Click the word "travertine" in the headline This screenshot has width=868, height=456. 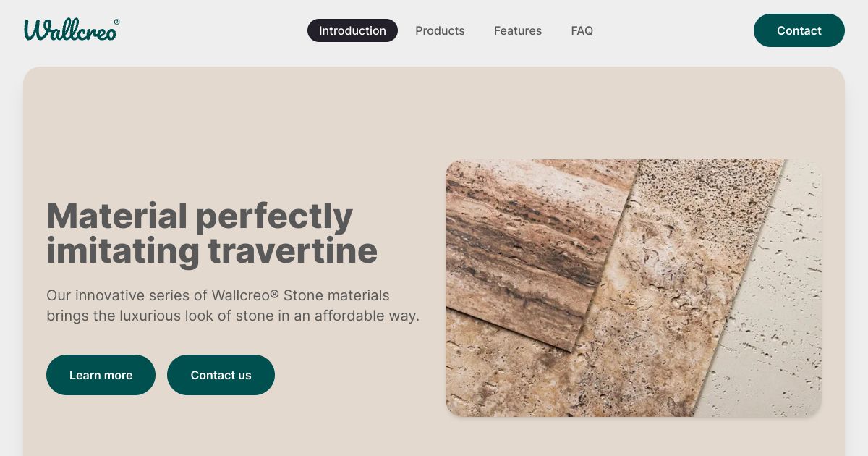pyautogui.click(x=292, y=250)
